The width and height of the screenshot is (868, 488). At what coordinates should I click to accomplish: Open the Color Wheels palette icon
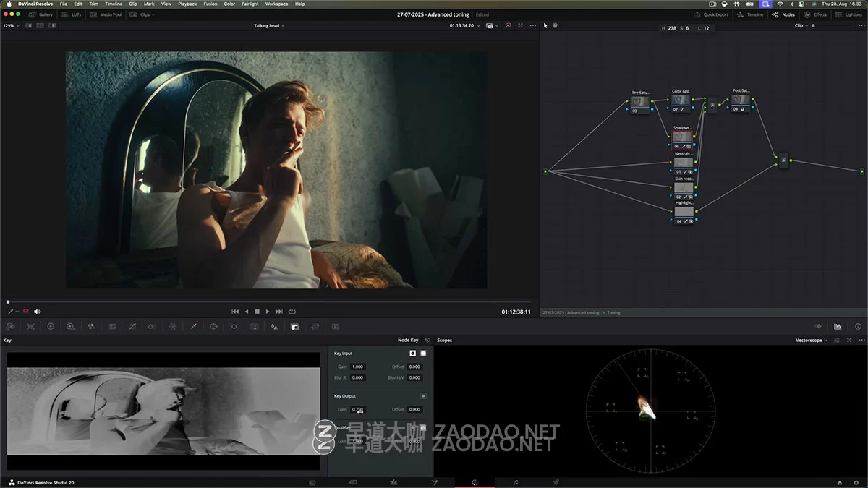(x=51, y=326)
